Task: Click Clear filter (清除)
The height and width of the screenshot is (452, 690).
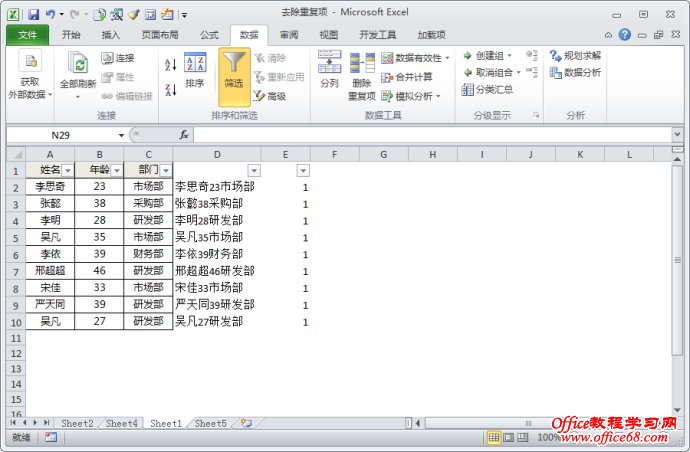Action: point(271,58)
